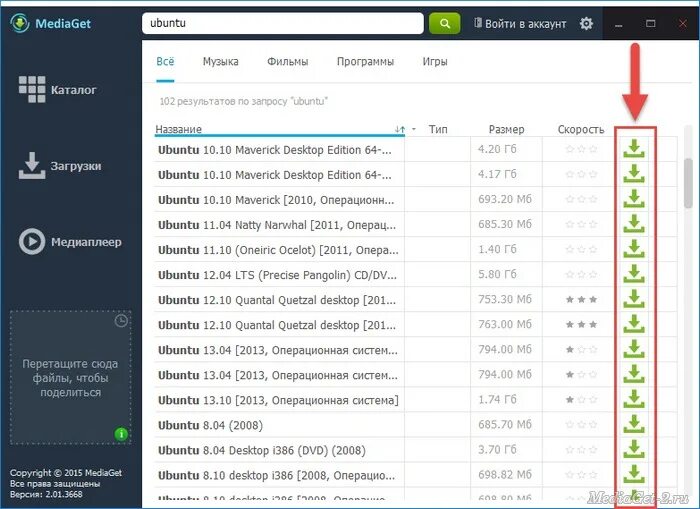This screenshot has height=509, width=700.
Task: Open the Каталог section in sidebar
Action: [x=57, y=89]
